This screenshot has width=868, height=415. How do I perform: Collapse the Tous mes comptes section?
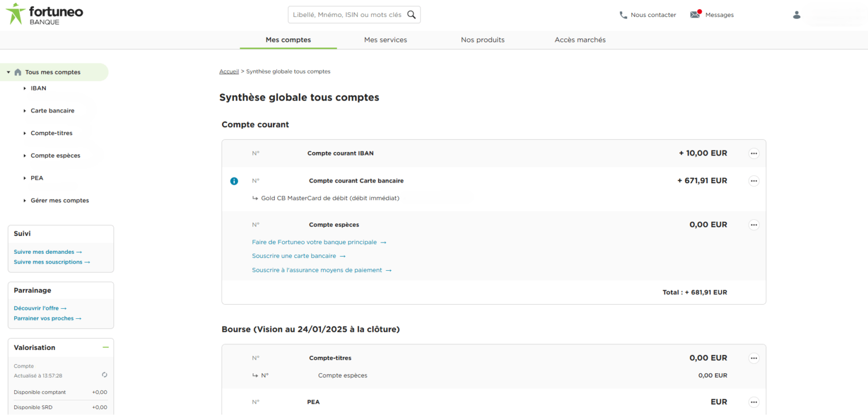pos(7,72)
